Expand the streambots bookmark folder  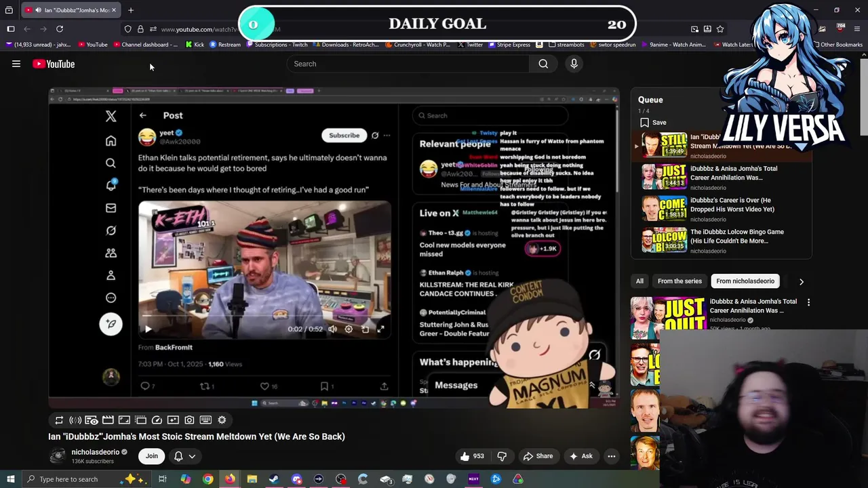[x=566, y=45]
